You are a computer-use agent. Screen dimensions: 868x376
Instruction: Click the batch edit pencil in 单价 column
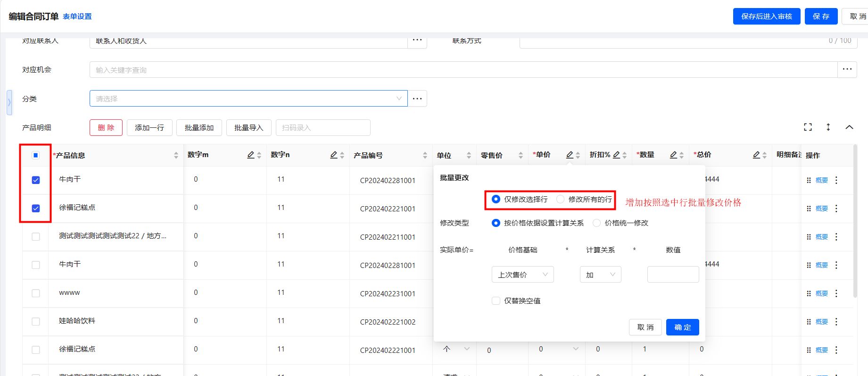(570, 155)
